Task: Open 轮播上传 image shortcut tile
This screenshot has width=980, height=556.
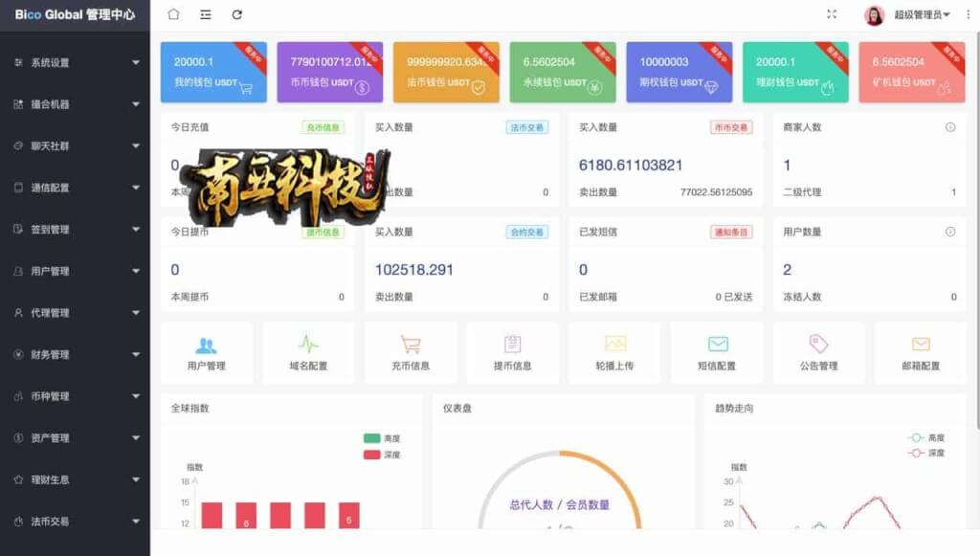Action: coord(614,352)
